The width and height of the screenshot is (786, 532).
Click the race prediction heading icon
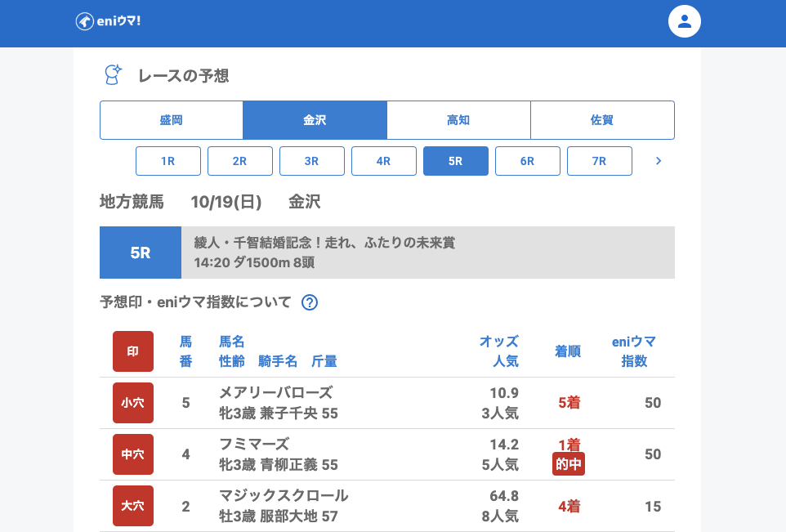click(113, 75)
